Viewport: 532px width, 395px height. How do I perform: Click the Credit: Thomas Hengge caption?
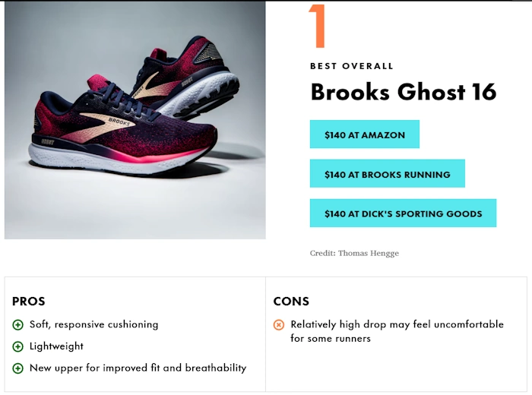tap(354, 253)
